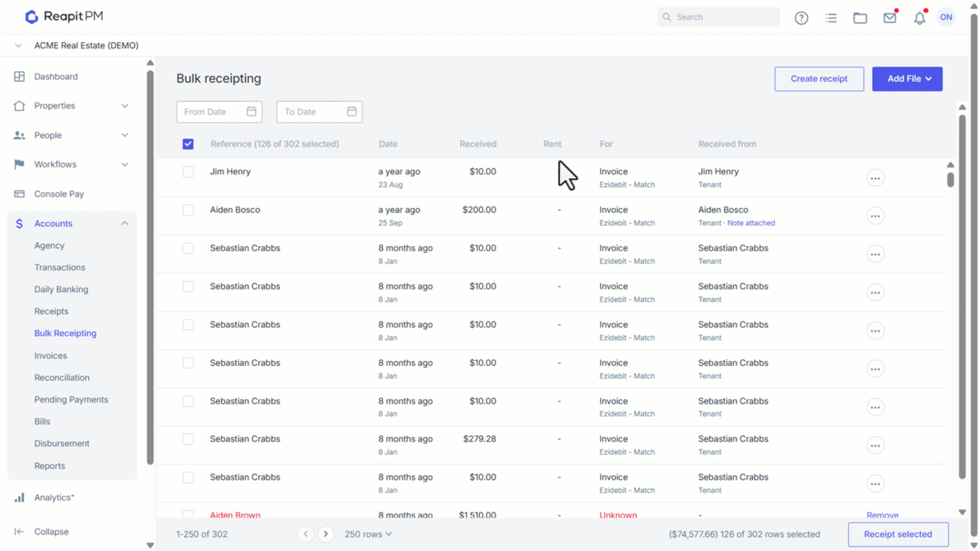The image size is (980, 551).
Task: Open Reconciliation in Accounts menu
Action: click(62, 378)
